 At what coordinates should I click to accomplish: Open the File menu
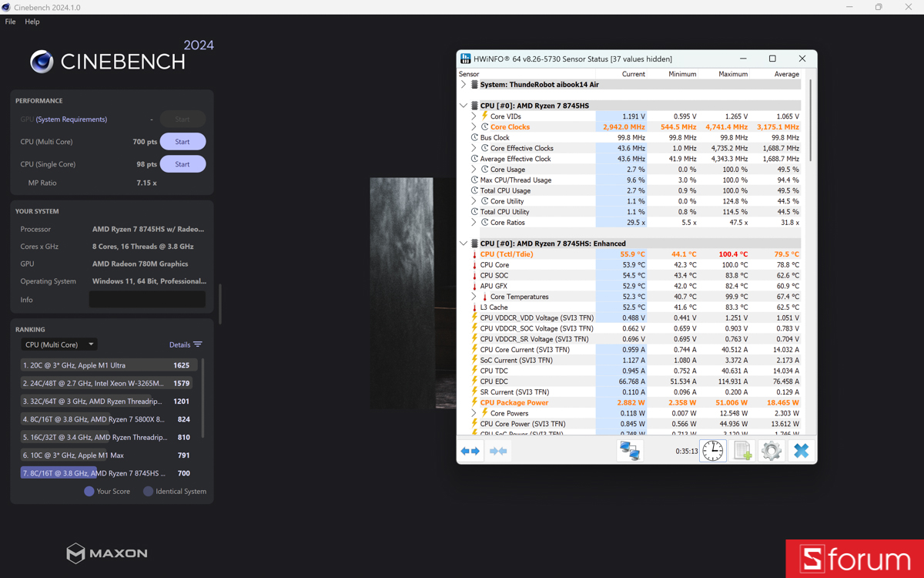tap(10, 22)
